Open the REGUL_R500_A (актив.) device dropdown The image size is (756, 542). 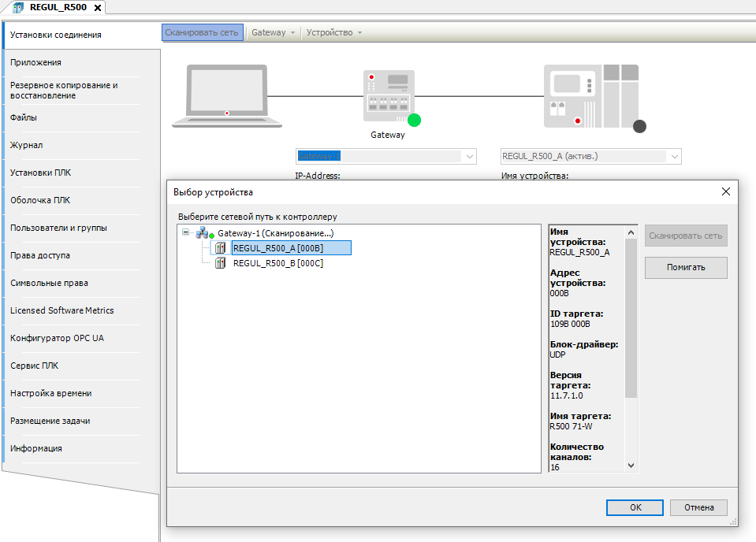(674, 157)
